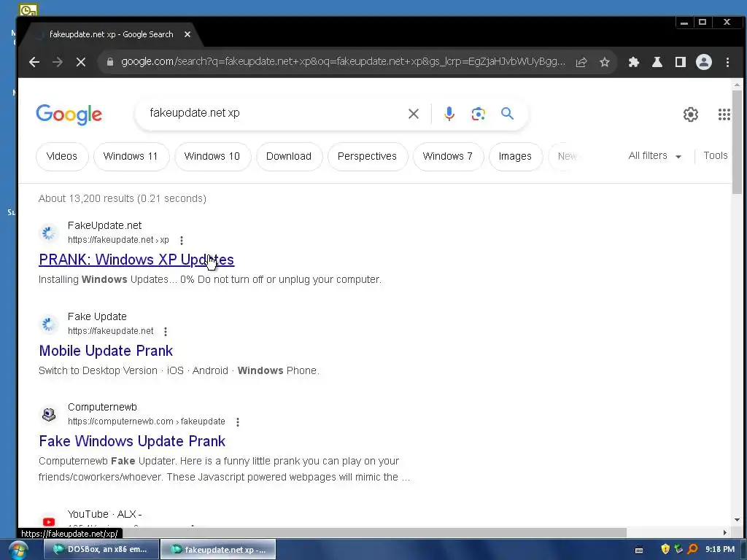Click the Computernewb site favicon
747x560 pixels.
tap(49, 414)
